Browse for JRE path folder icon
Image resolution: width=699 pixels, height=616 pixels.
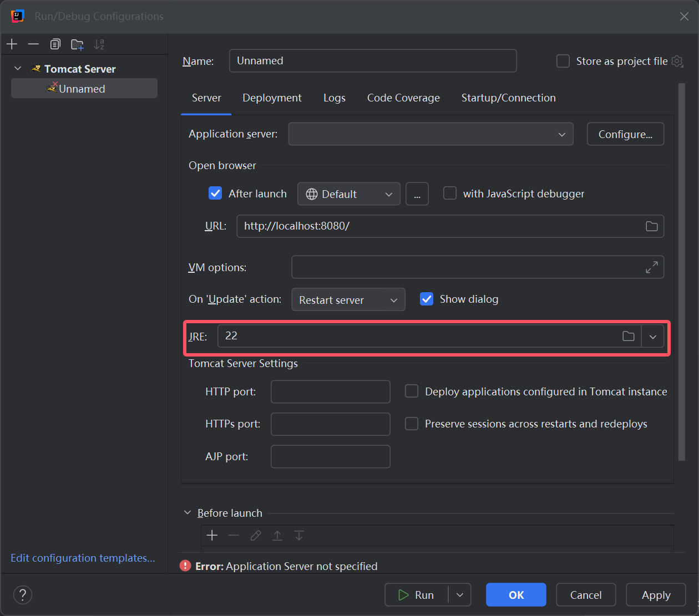point(629,336)
